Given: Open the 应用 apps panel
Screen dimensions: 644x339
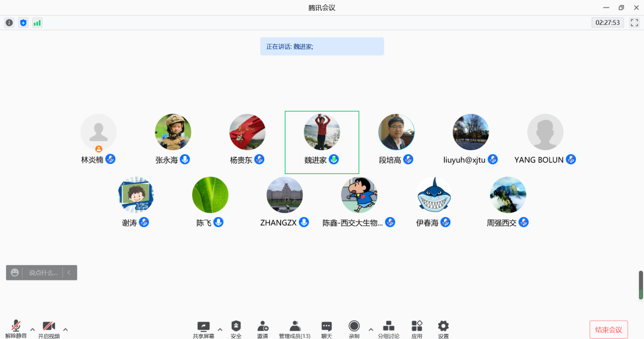Looking at the screenshot, I should coord(416,328).
